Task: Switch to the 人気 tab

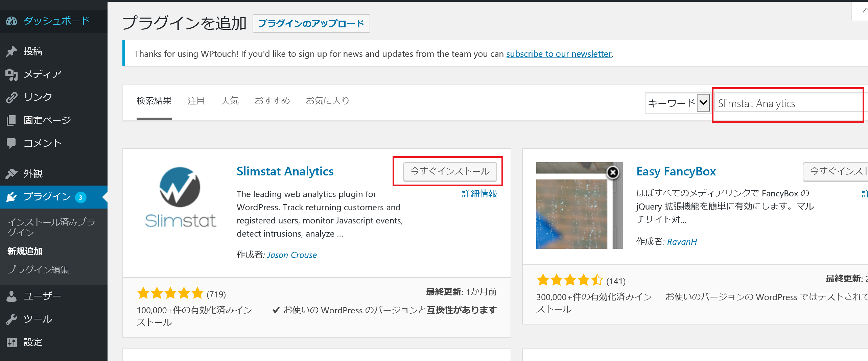Action: pos(230,101)
